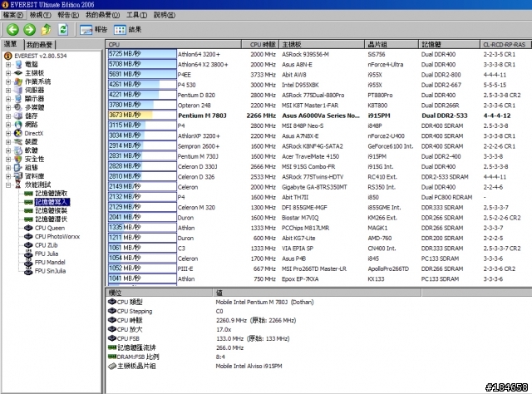Select the Celeron M 320 row
532x394 pixels.
pyautogui.click(x=319, y=207)
